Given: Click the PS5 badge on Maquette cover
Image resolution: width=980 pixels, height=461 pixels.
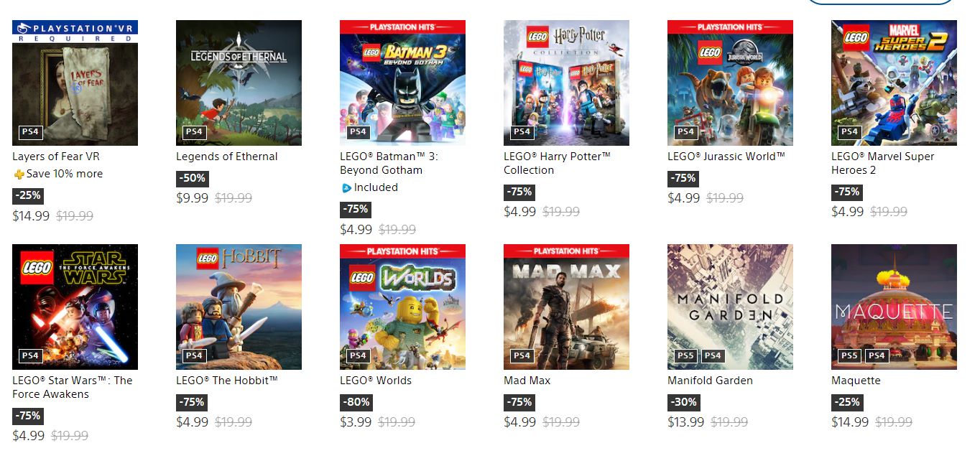Looking at the screenshot, I should (849, 355).
